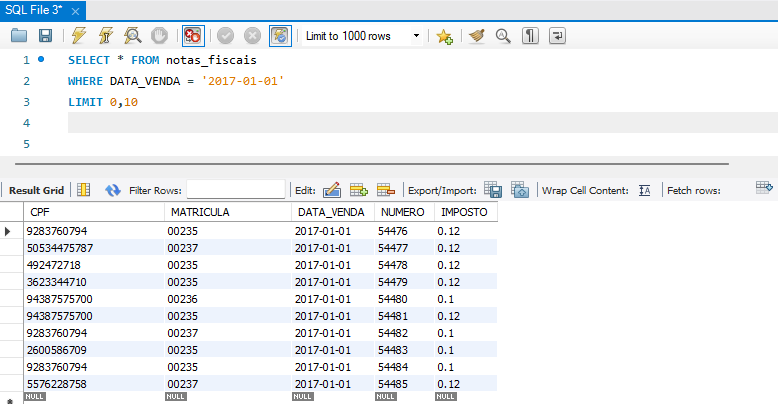Select cell with CPF 2600586709
The image size is (778, 404).
coord(94,350)
